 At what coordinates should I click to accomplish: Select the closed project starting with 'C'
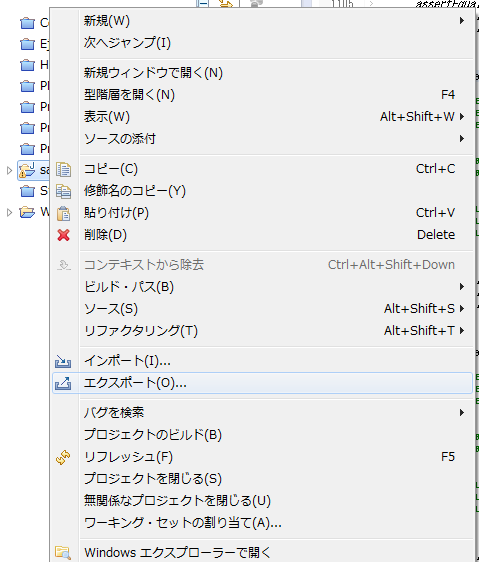tap(34, 23)
